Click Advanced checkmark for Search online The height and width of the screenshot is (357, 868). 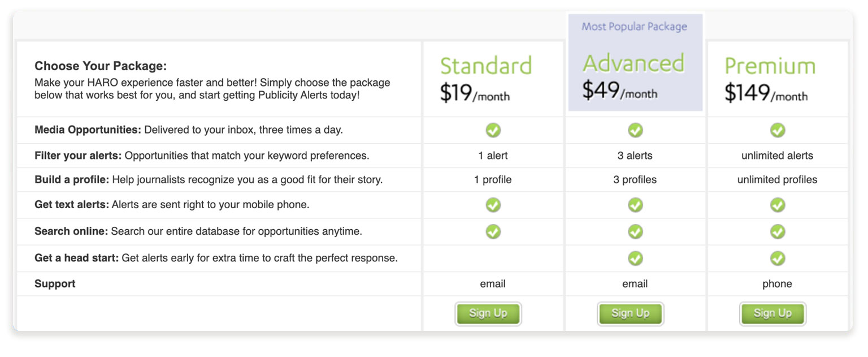click(636, 231)
